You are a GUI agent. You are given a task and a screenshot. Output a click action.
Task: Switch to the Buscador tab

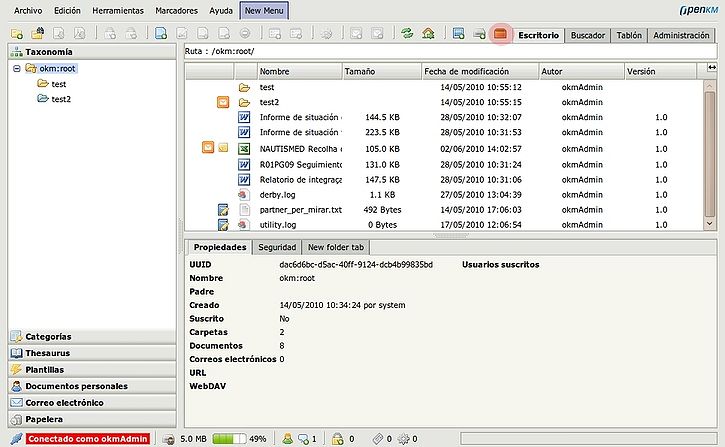coord(587,35)
